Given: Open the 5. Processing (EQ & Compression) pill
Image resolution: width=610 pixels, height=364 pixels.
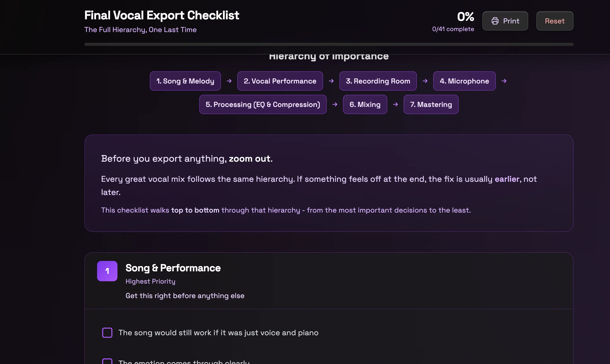Looking at the screenshot, I should pos(263,104).
